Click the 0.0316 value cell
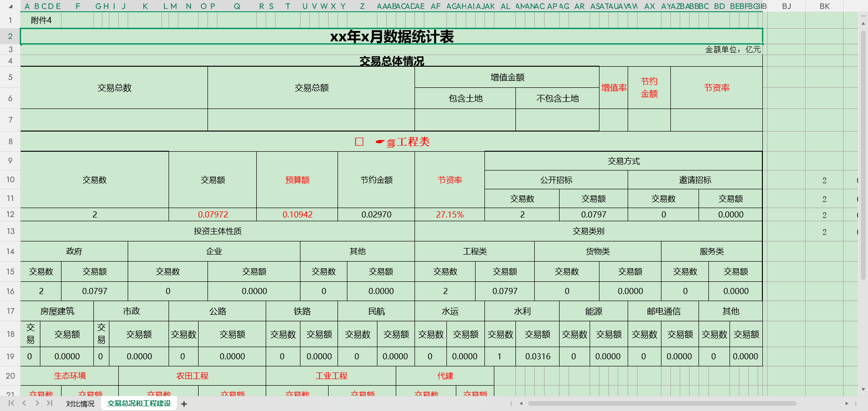 [x=538, y=357]
